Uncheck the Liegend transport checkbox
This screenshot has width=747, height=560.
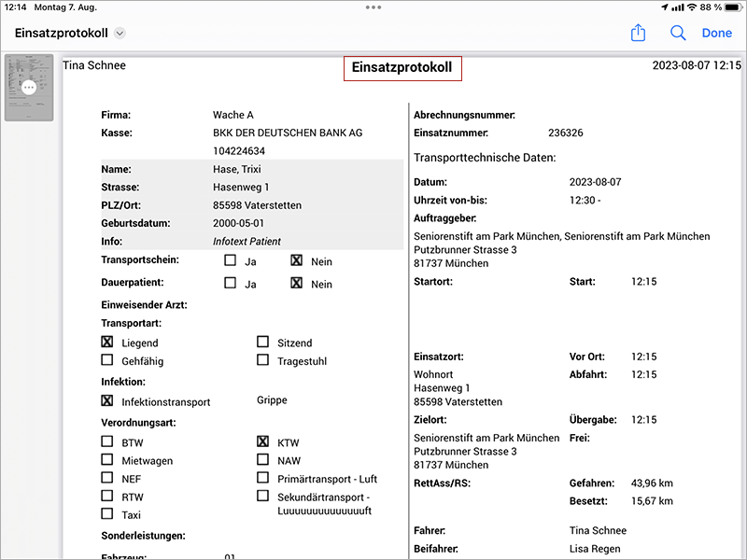click(107, 343)
